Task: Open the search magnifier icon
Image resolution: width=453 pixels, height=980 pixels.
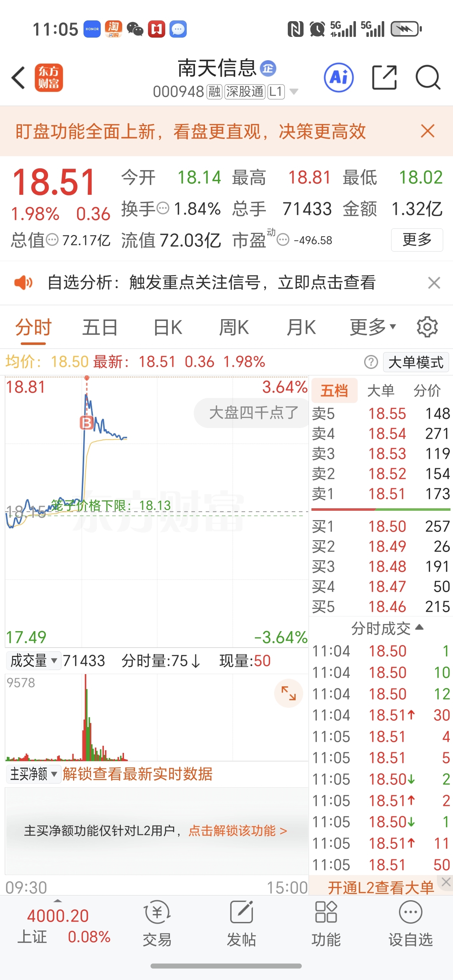Action: 428,78
